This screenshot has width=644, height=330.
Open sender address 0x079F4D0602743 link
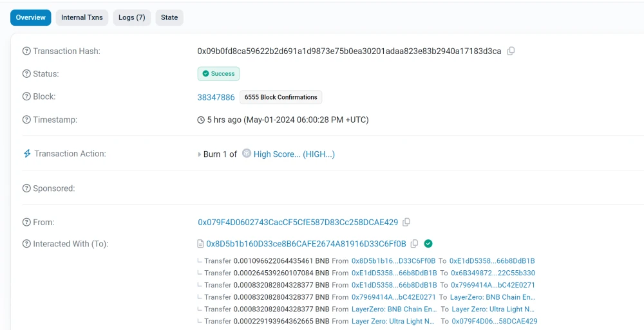pos(298,223)
